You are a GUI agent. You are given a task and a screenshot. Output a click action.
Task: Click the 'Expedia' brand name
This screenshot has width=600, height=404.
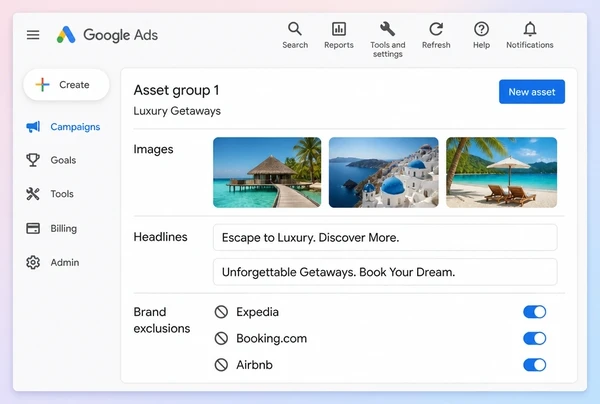coord(257,312)
